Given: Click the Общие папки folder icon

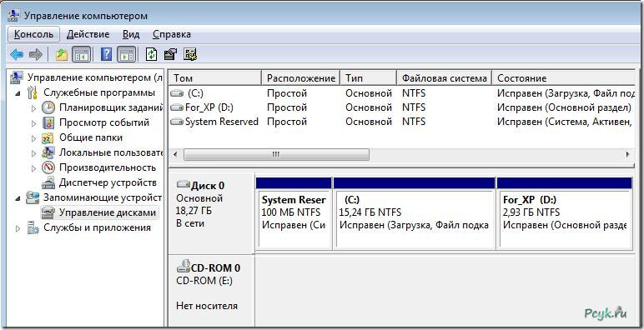Looking at the screenshot, I should 48,137.
